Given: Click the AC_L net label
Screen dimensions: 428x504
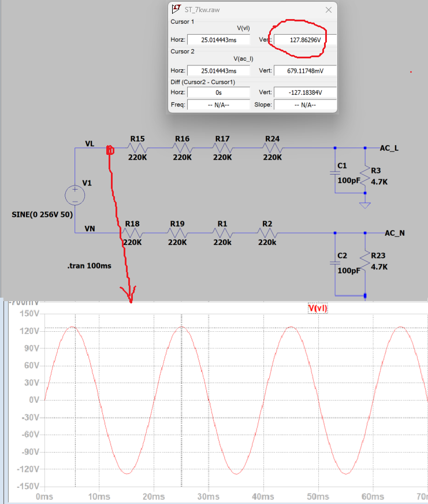Looking at the screenshot, I should point(389,148).
